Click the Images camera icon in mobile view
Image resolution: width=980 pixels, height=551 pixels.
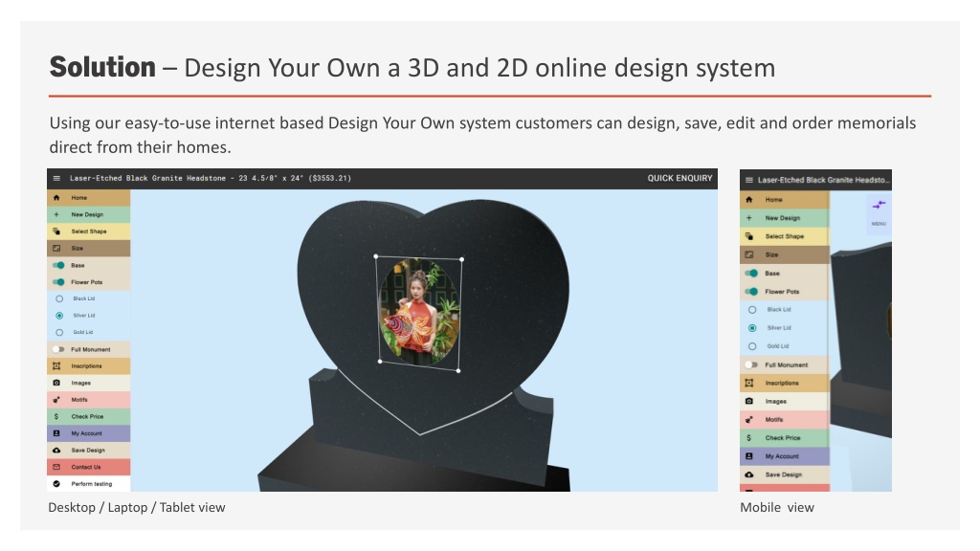[748, 401]
